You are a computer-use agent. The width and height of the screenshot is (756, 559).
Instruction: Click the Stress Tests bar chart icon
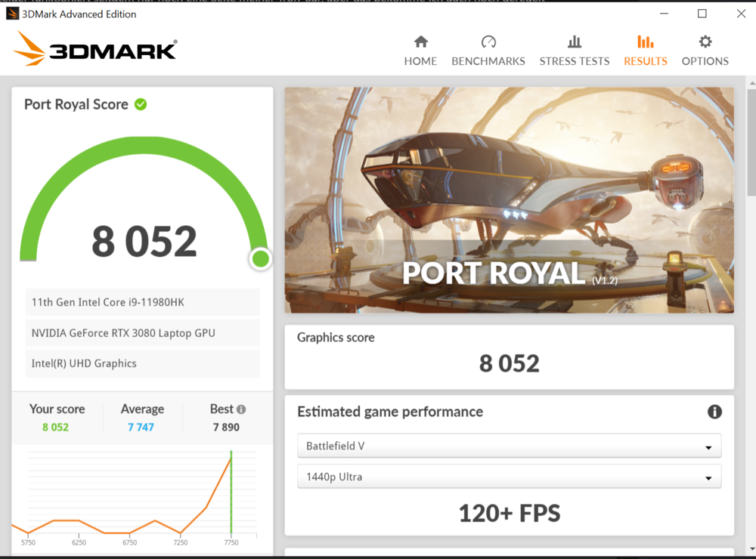(x=575, y=42)
